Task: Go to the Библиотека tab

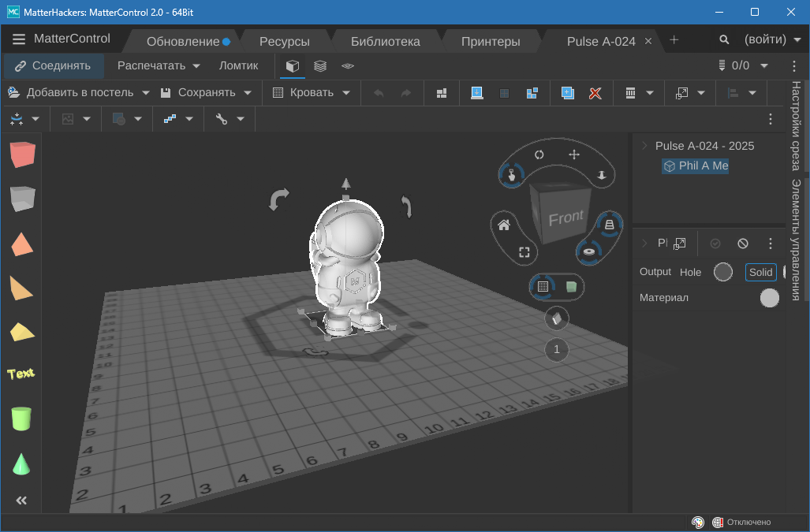Action: point(386,41)
